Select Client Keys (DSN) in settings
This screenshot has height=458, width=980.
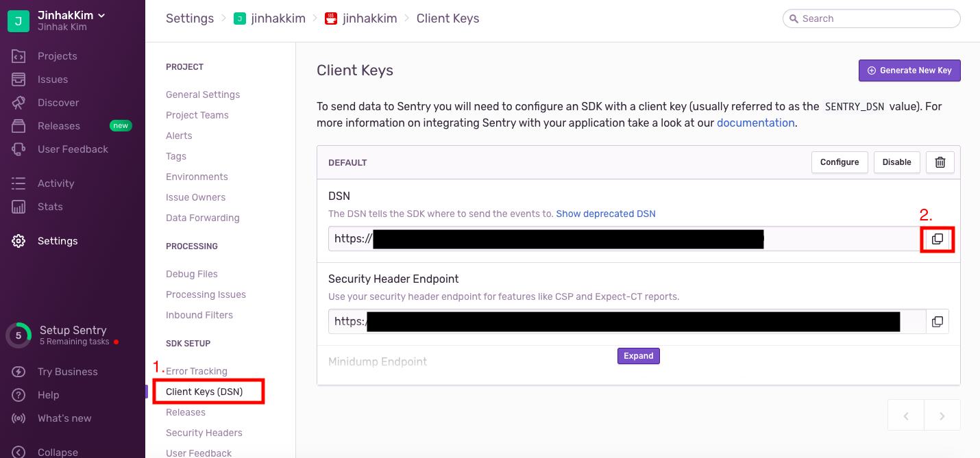pyautogui.click(x=204, y=392)
